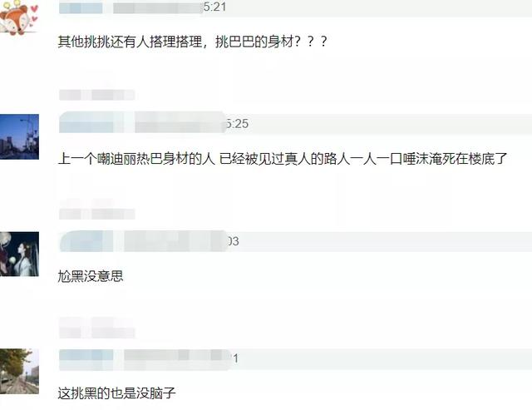View the anime-style couple avatar profile
The height and width of the screenshot is (410, 532).
tap(19, 254)
